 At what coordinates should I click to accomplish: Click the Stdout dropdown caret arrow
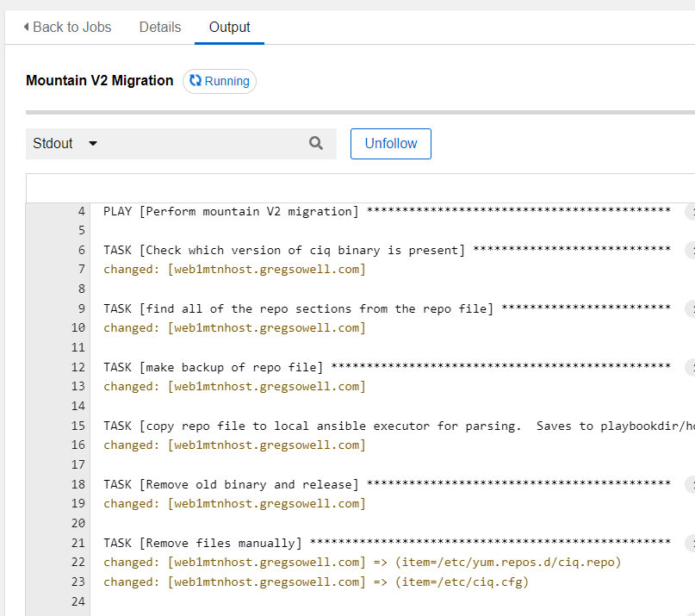[93, 144]
